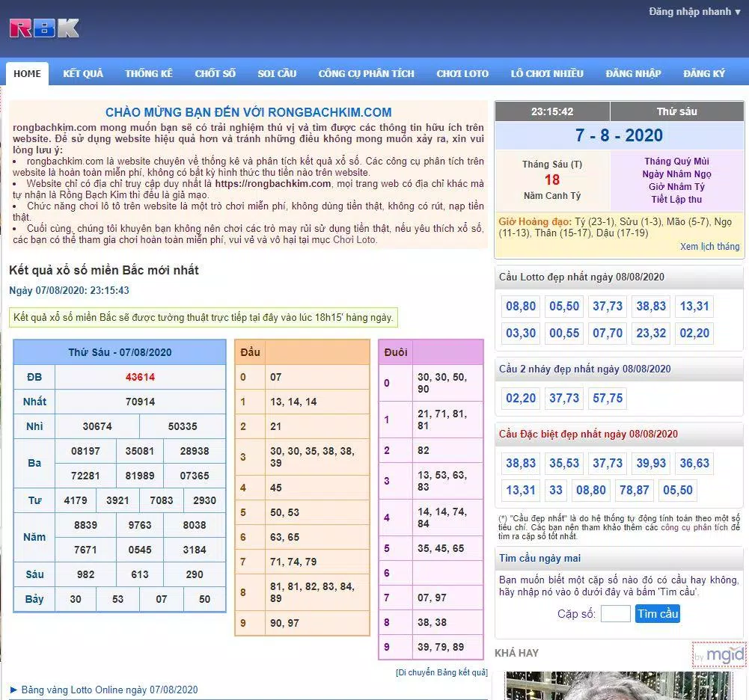Select Cầu Lotto pair 00,55
This screenshot has width=749, height=700.
pyautogui.click(x=564, y=333)
